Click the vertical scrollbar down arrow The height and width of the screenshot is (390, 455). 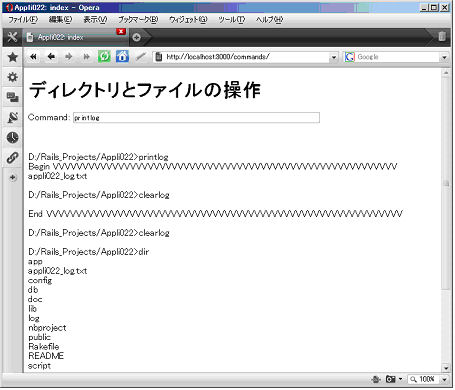(x=446, y=368)
